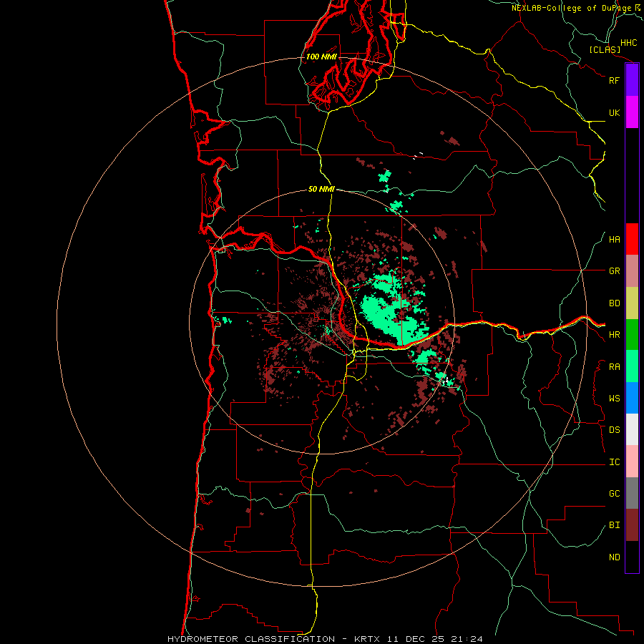
Task: Pick the dark green HR swatch
Action: (x=632, y=335)
